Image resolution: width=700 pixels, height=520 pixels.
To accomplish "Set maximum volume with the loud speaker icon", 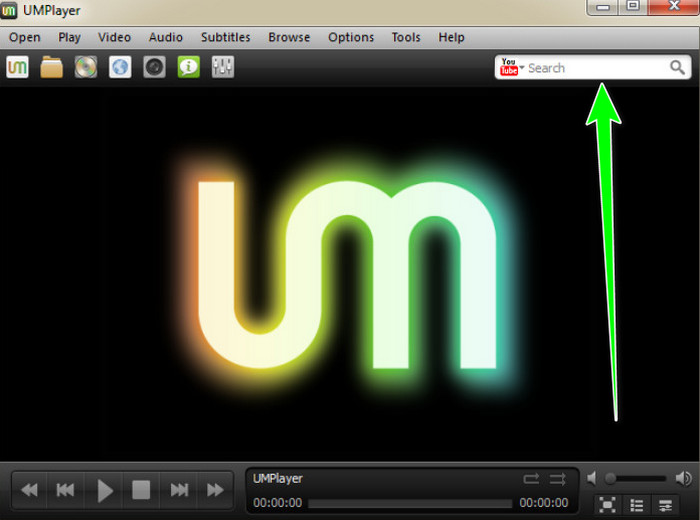I will pos(683,478).
